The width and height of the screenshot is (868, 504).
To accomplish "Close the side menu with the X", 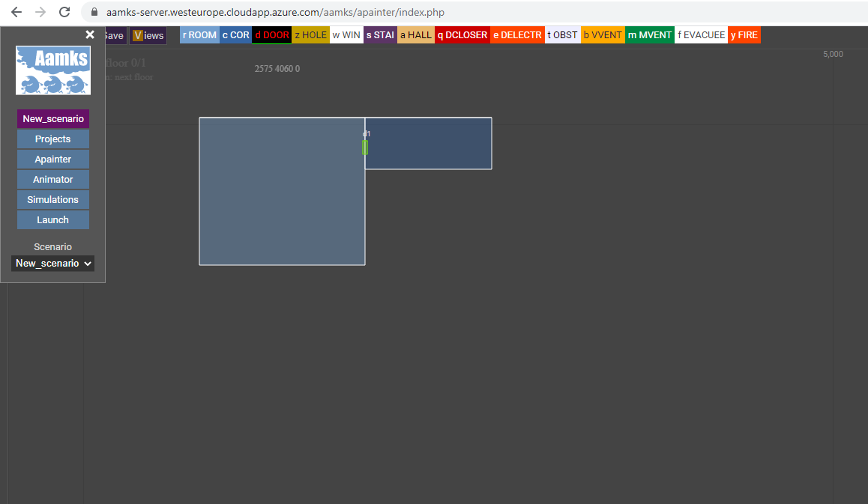I will click(x=90, y=34).
